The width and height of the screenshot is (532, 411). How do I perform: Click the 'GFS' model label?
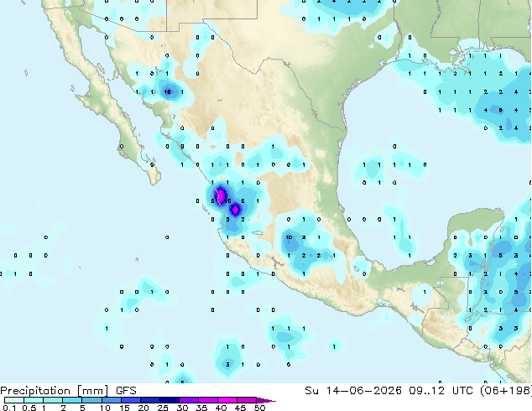[x=126, y=391]
